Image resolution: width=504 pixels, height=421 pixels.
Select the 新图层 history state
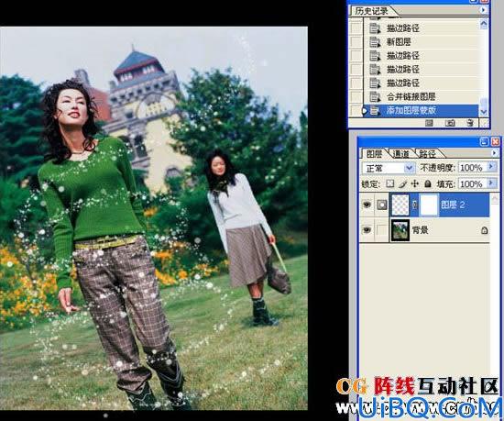point(399,42)
